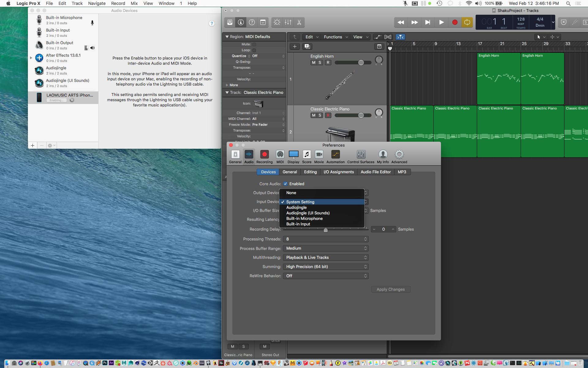Select the MIDI preferences icon
Viewport: 588px width, 368px height.
pos(280,157)
